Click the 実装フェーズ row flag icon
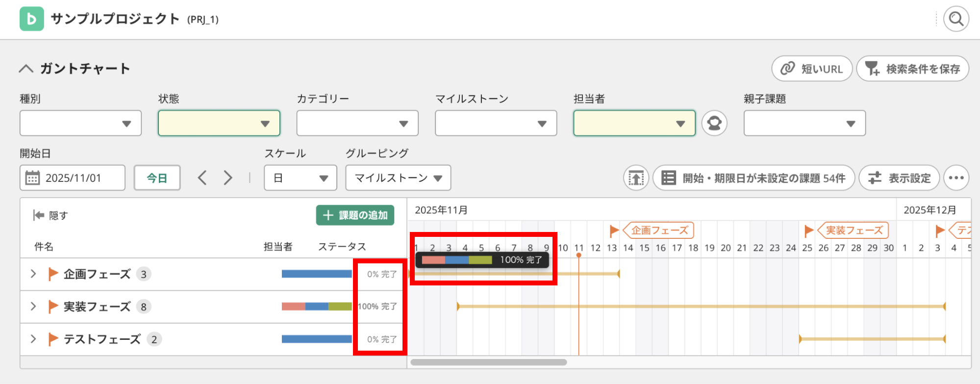 point(53,307)
